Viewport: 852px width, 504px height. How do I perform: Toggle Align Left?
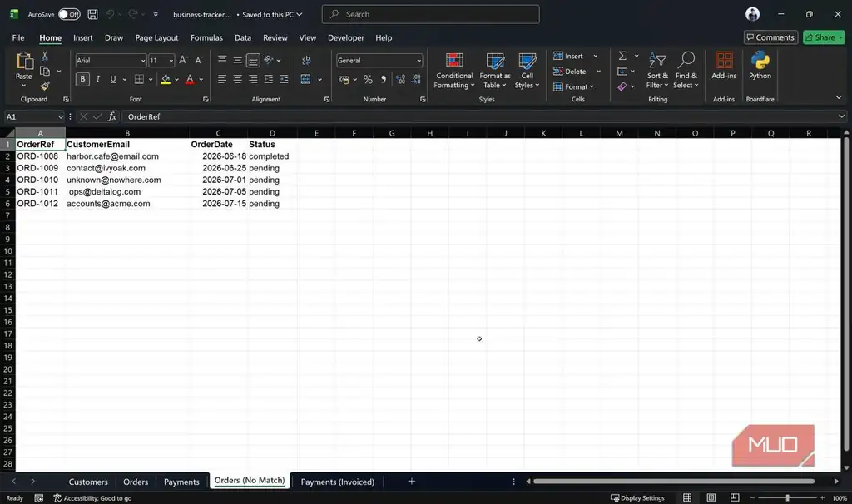coord(221,79)
